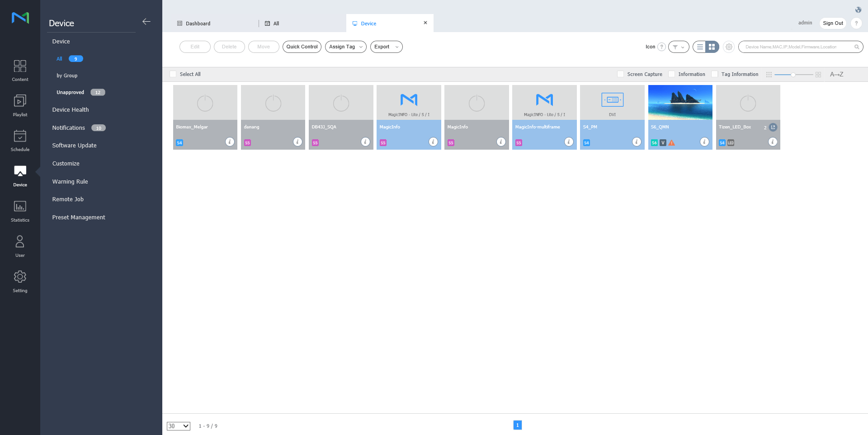Open info for Biomax_Melgar device

pyautogui.click(x=230, y=142)
